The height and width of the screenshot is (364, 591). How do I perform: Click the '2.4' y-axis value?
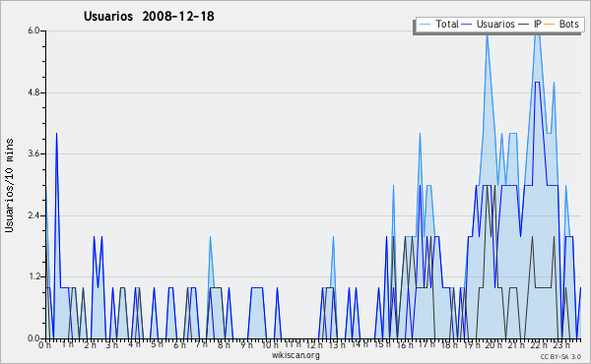click(33, 215)
